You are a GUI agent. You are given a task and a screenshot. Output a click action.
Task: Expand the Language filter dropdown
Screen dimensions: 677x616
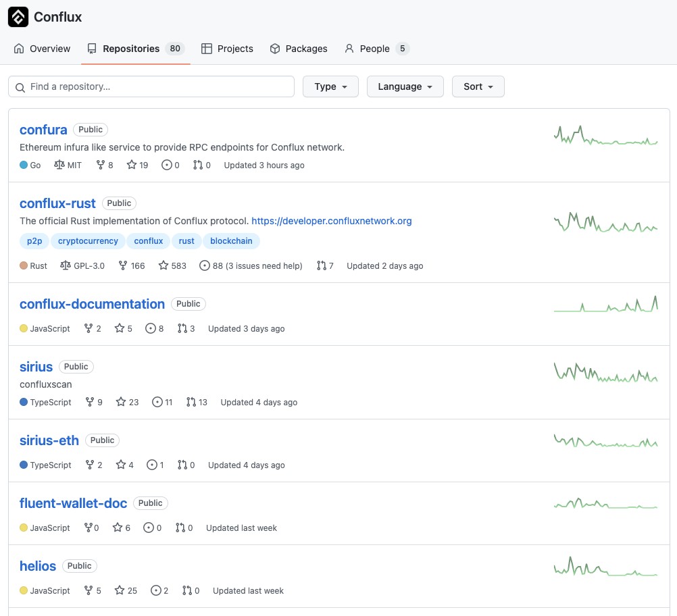point(405,86)
